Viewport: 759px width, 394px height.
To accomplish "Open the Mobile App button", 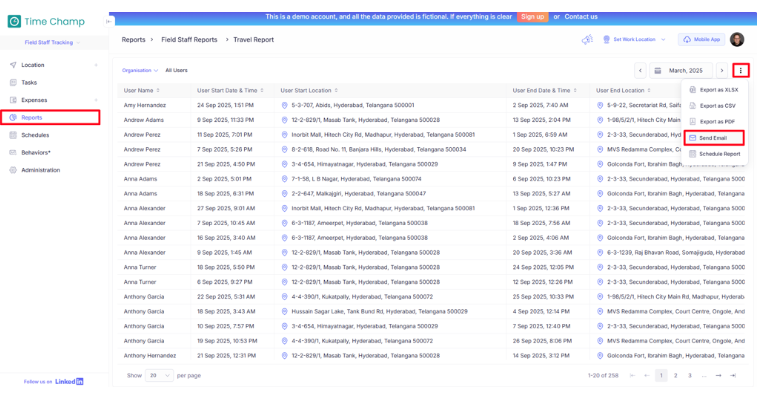I will (x=701, y=40).
